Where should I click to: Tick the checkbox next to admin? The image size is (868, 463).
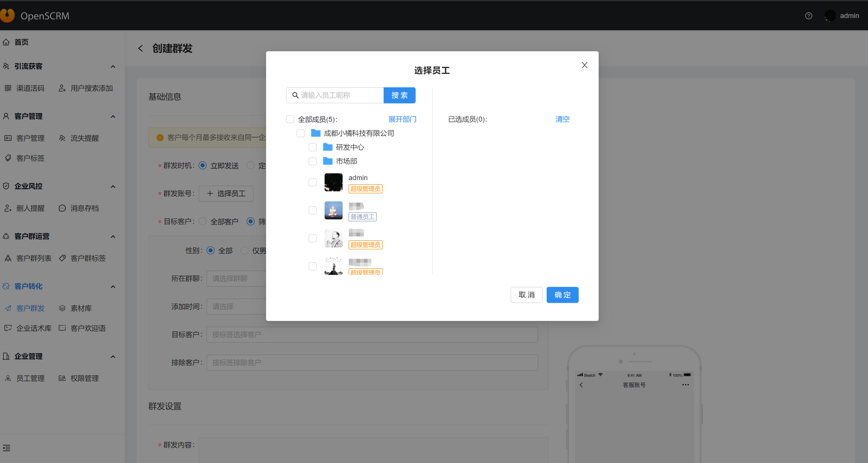click(x=312, y=182)
